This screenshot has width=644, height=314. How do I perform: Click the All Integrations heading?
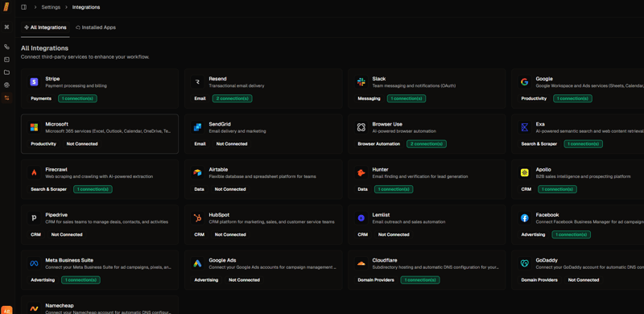pyautogui.click(x=45, y=48)
